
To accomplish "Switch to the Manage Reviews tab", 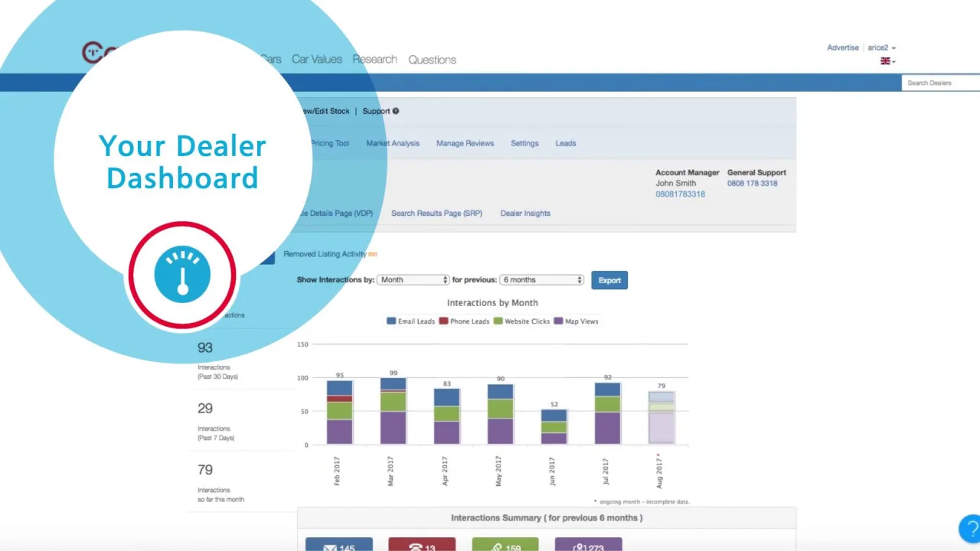I will pyautogui.click(x=465, y=143).
